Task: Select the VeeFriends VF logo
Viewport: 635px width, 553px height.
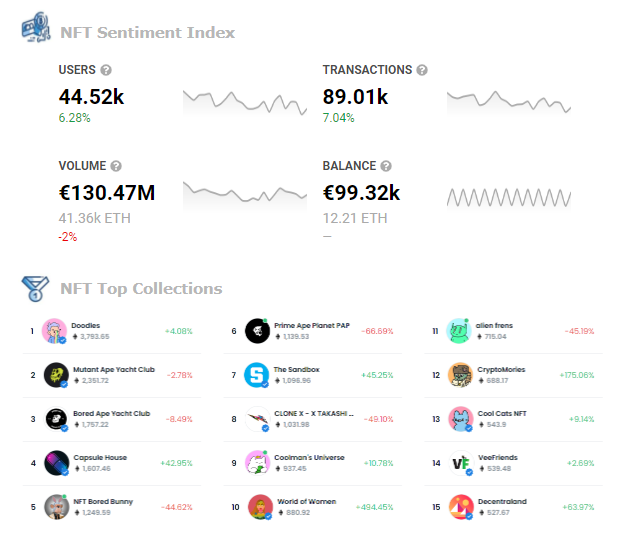Action: point(461,463)
